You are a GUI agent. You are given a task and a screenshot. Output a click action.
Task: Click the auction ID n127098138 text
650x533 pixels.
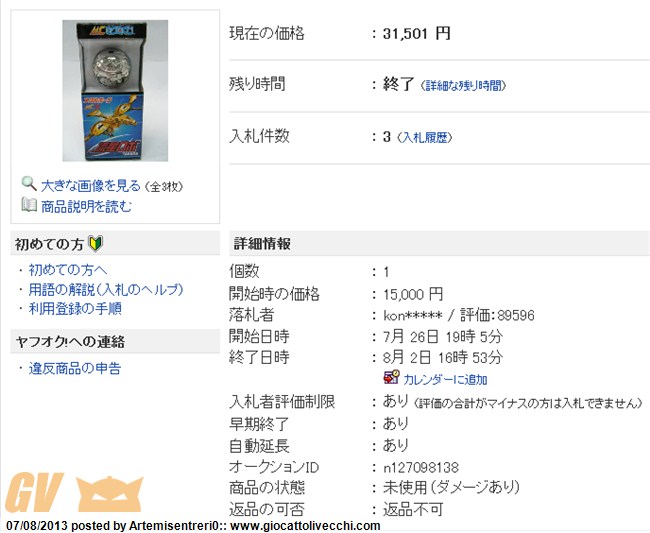pyautogui.click(x=421, y=468)
